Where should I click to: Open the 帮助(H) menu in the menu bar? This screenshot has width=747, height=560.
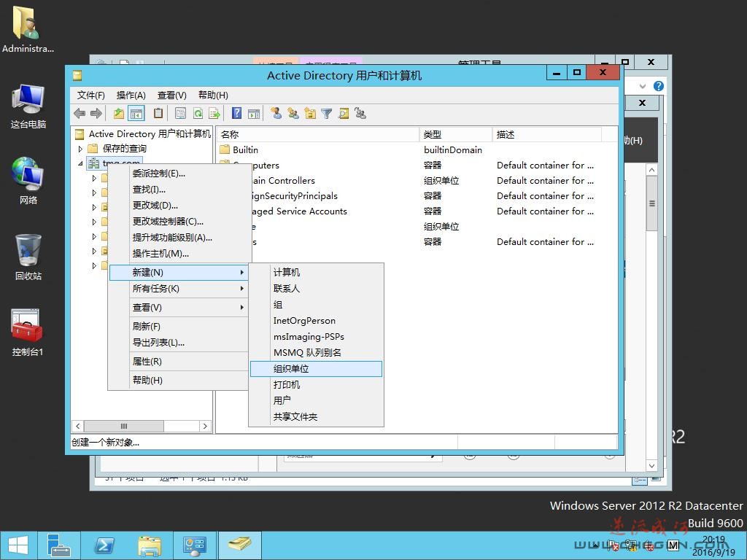tap(213, 96)
